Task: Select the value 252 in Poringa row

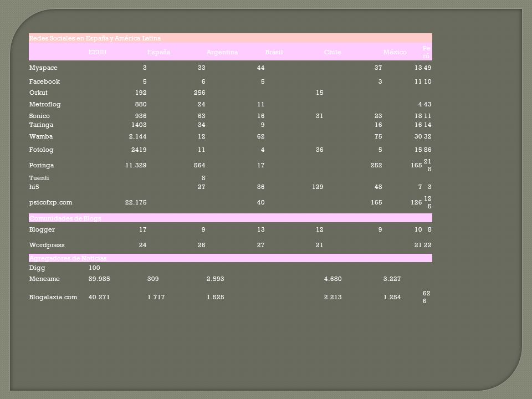Action: point(376,165)
